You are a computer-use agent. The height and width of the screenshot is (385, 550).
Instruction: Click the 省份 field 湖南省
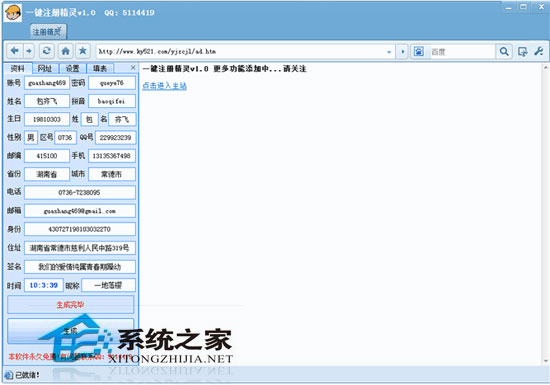[47, 174]
